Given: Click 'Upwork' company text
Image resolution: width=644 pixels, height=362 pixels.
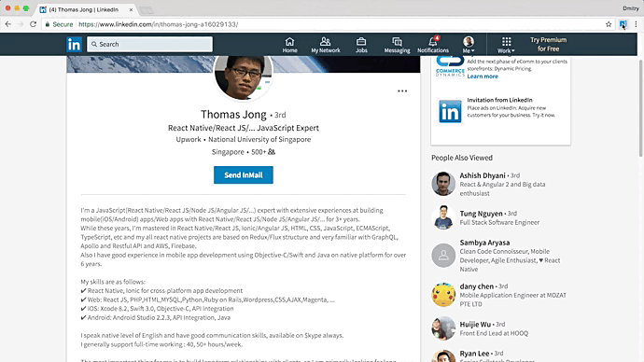Looking at the screenshot, I should (189, 140).
